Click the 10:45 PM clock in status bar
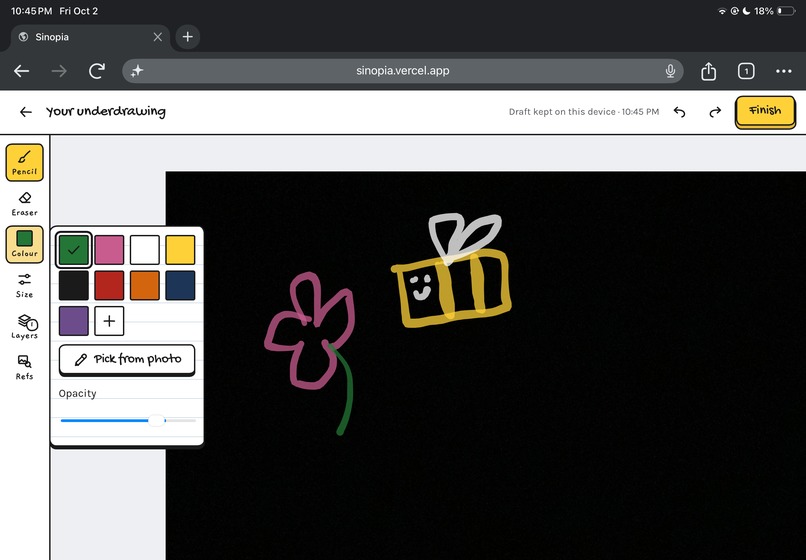Viewport: 806px width, 560px height. pos(31,11)
